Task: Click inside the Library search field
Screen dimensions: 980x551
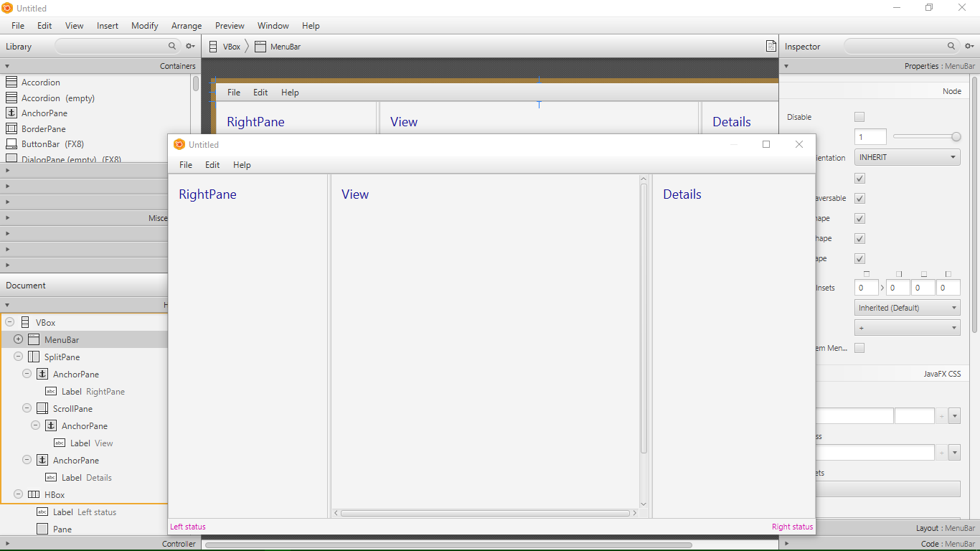Action: click(115, 45)
